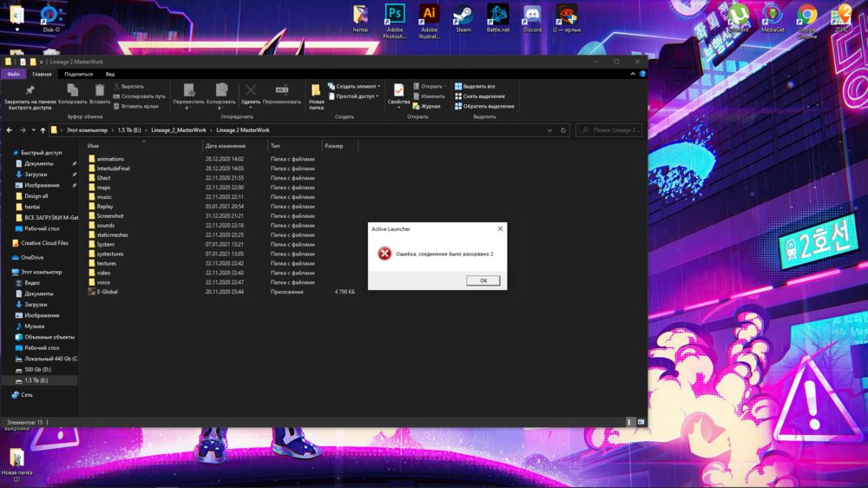Screen dimensions: 868x488
Task: Pin folder via 'Закрепить на панели быстрого доступа'
Action: (30, 91)
